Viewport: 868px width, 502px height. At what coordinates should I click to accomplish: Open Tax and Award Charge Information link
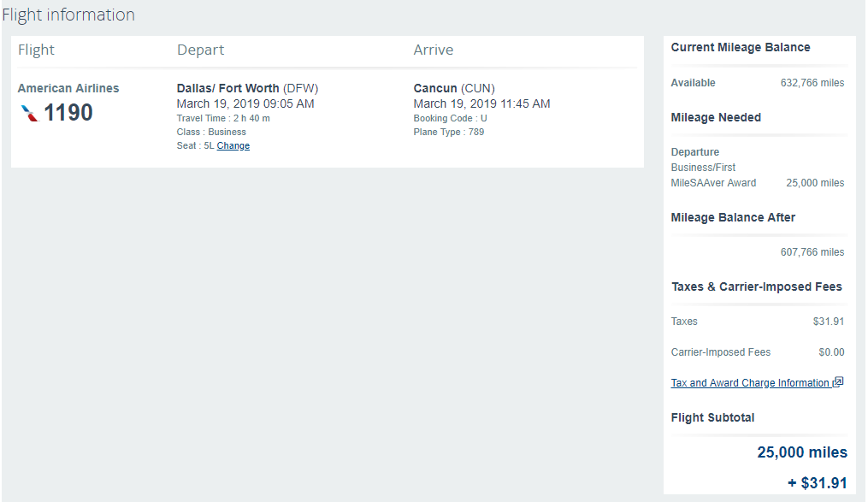[750, 383]
